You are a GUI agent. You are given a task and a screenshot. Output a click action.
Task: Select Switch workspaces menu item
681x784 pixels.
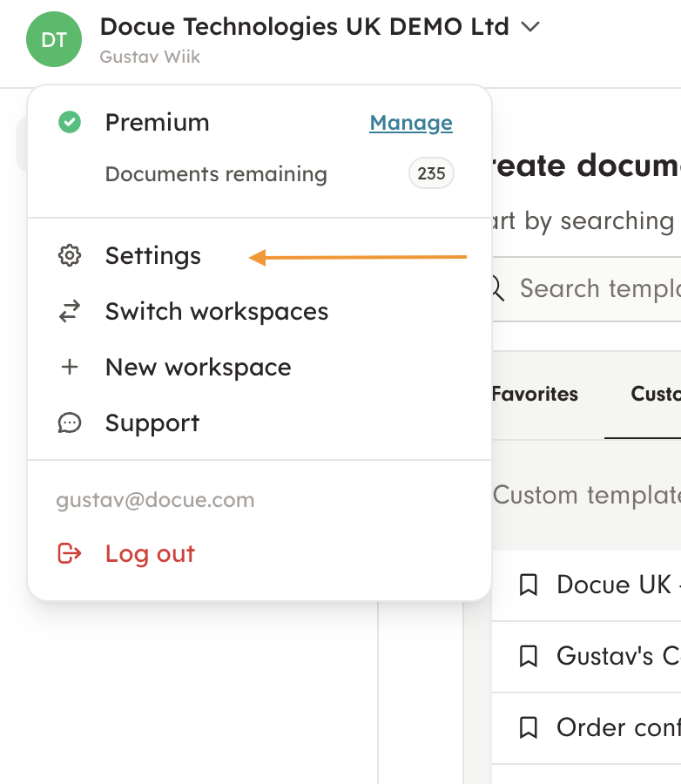tap(217, 312)
